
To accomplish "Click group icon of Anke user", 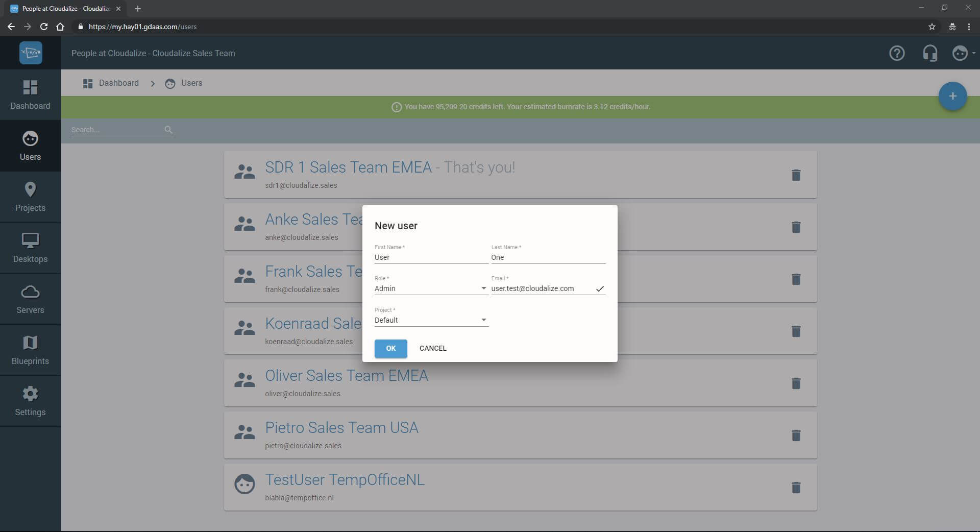I will (x=244, y=224).
